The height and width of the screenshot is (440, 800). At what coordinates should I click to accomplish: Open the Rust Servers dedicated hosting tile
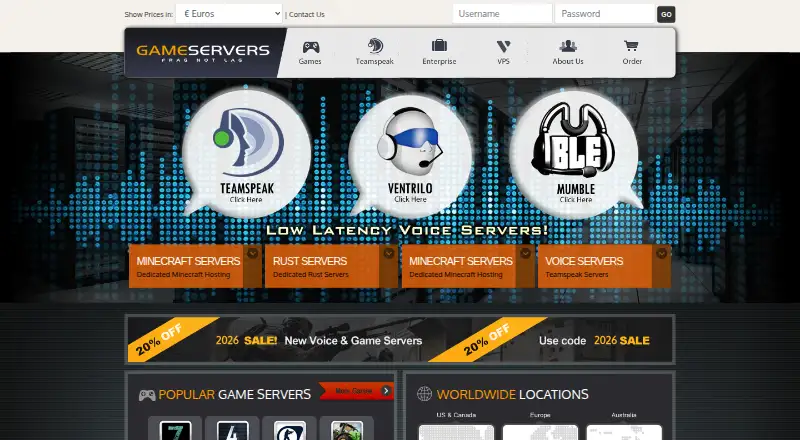(331, 266)
